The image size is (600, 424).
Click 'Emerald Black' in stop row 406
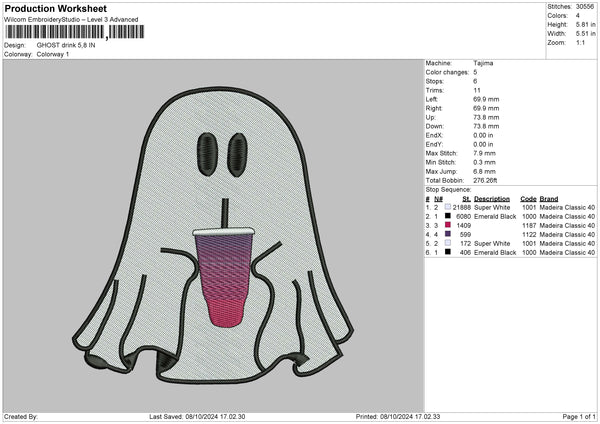tap(495, 253)
